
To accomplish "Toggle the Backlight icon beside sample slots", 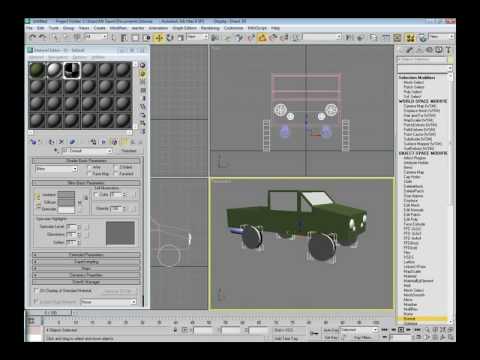I will tap(143, 73).
